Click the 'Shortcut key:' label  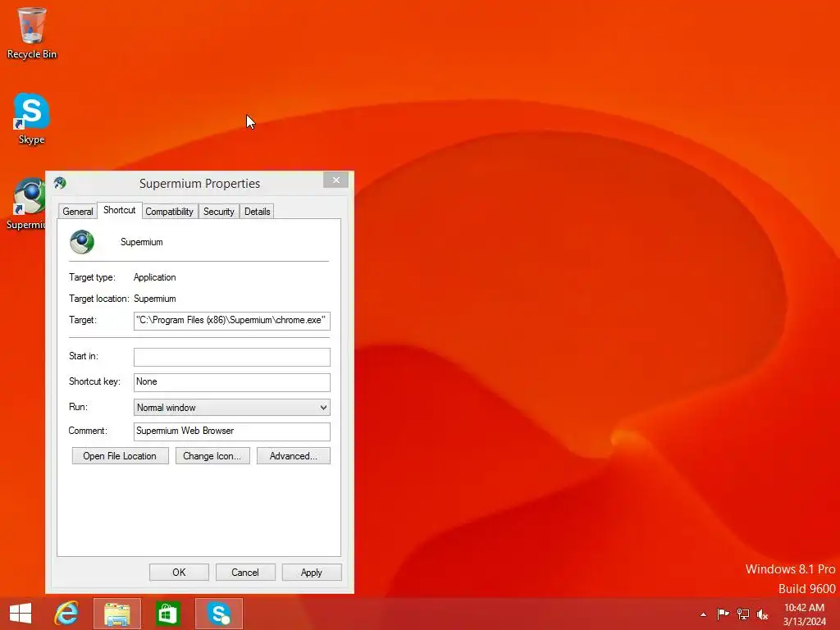95,381
